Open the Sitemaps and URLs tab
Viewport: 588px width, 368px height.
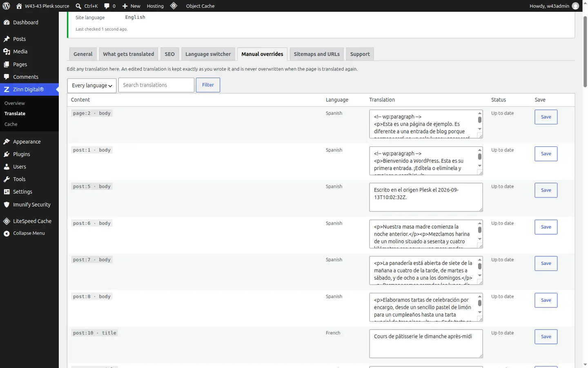pos(316,54)
